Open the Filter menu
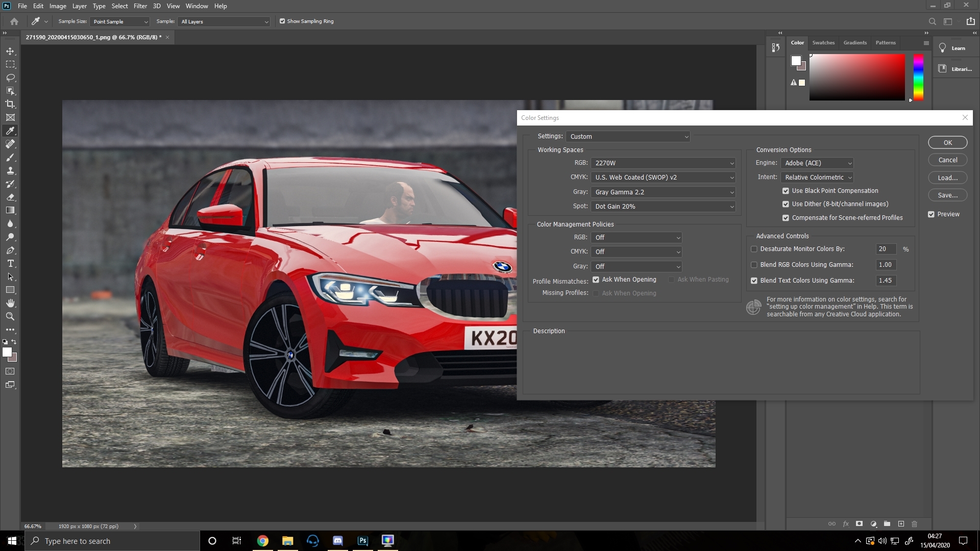The height and width of the screenshot is (551, 980). (140, 6)
